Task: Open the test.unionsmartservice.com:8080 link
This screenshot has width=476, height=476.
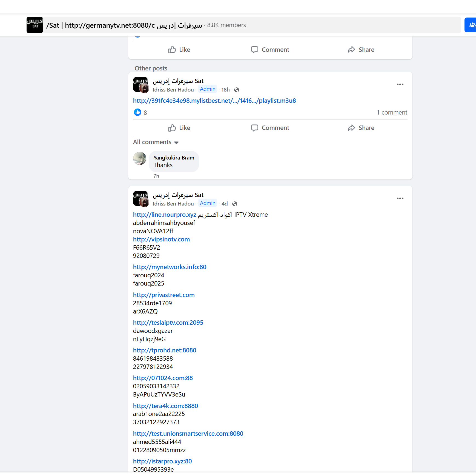Action: [x=188, y=434]
